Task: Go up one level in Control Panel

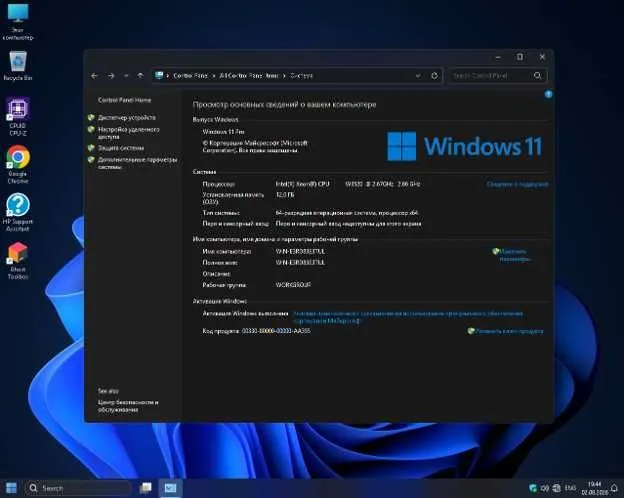Action: point(140,76)
